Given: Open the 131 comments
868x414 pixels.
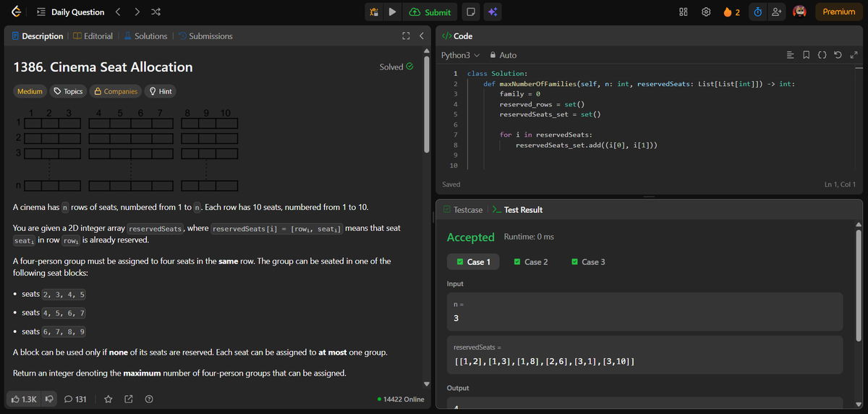Looking at the screenshot, I should 77,399.
